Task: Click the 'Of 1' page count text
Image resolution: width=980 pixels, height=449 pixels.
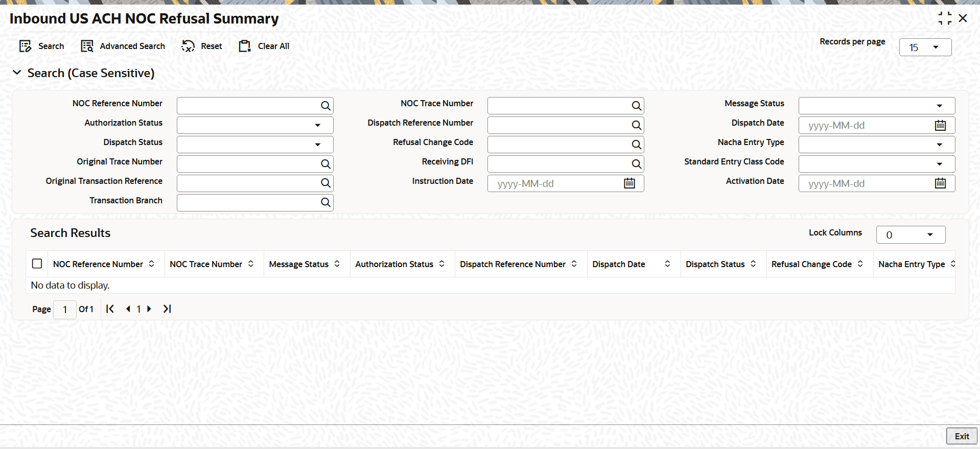Action: tap(86, 309)
